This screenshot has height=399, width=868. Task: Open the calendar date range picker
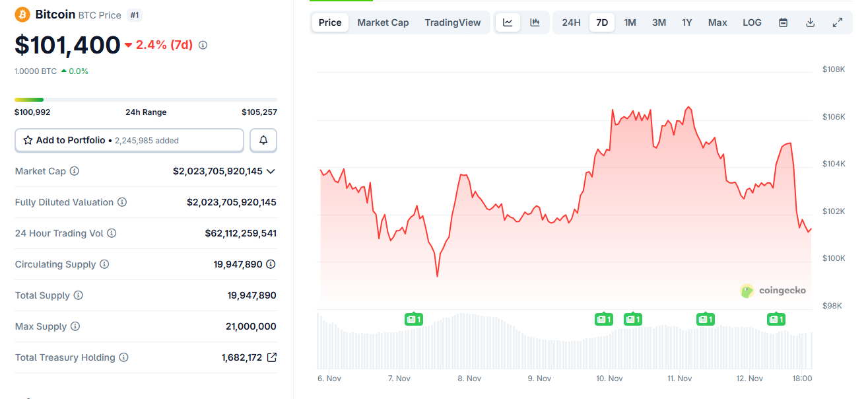click(783, 22)
